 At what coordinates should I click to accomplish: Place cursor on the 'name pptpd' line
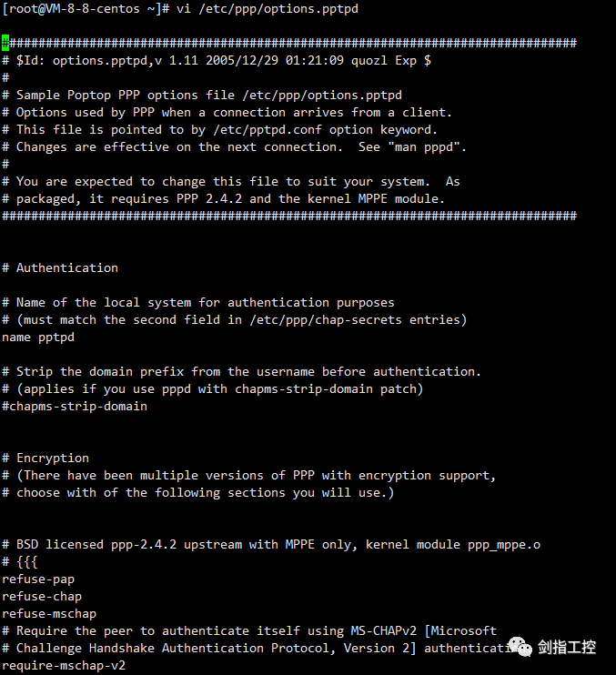[x=38, y=337]
